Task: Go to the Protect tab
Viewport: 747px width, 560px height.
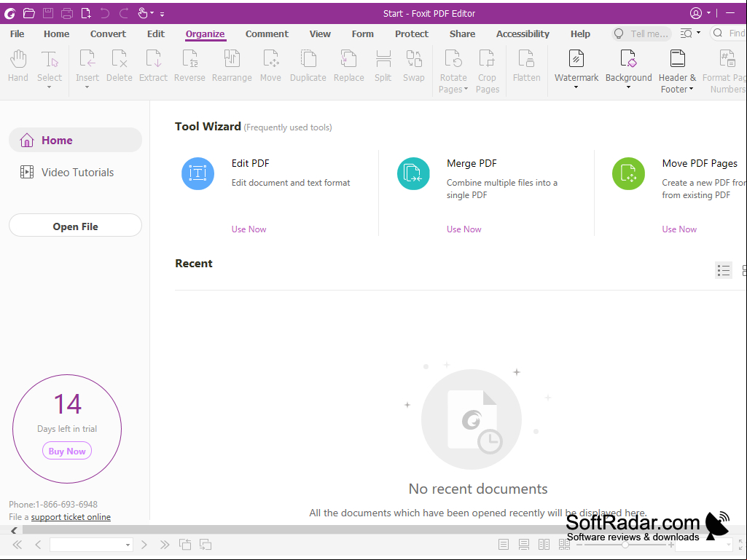Action: [412, 33]
